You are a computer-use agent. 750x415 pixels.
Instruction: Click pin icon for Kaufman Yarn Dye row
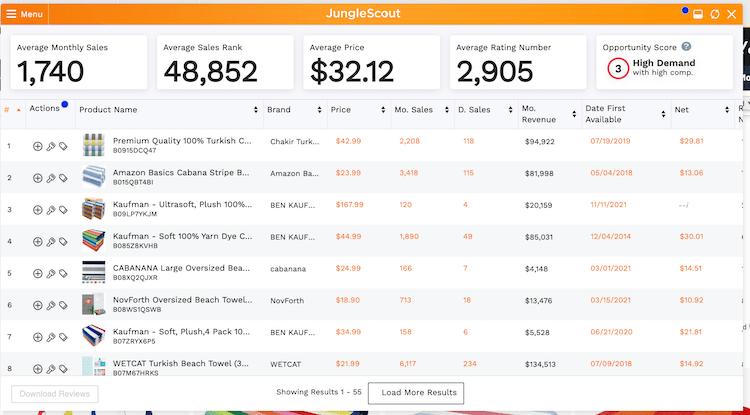coord(51,241)
